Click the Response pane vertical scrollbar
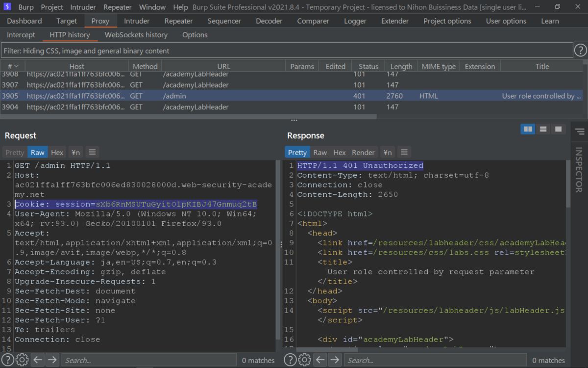This screenshot has height=368, width=588. tap(568, 184)
